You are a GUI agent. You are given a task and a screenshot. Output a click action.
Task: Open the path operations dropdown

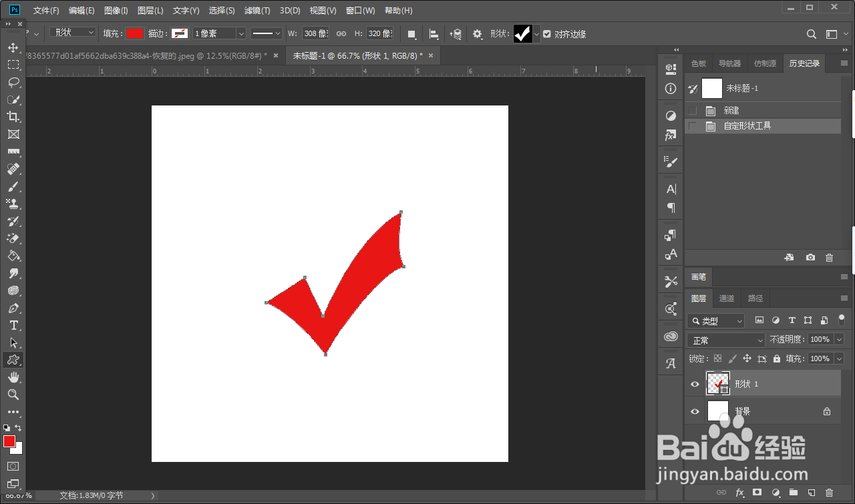411,33
